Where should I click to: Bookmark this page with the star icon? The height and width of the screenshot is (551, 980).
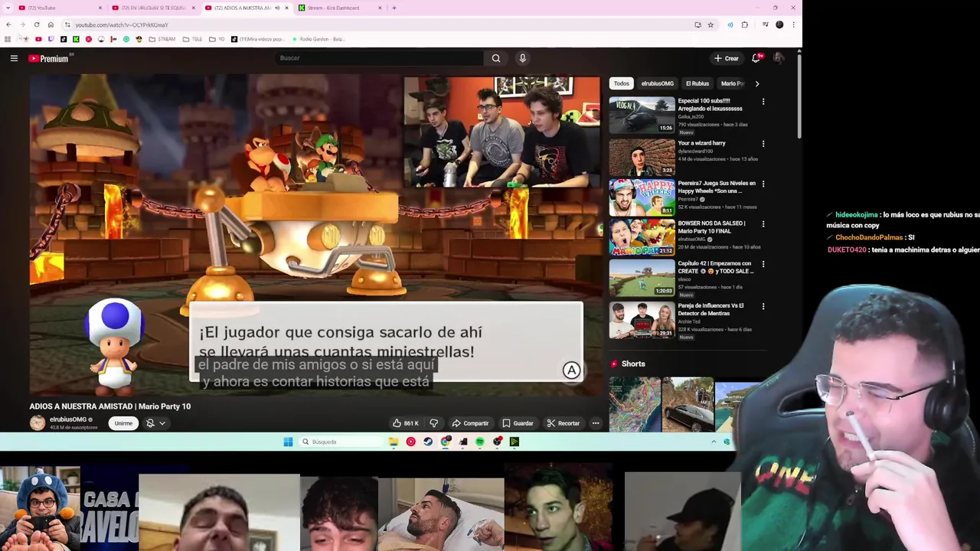[710, 24]
